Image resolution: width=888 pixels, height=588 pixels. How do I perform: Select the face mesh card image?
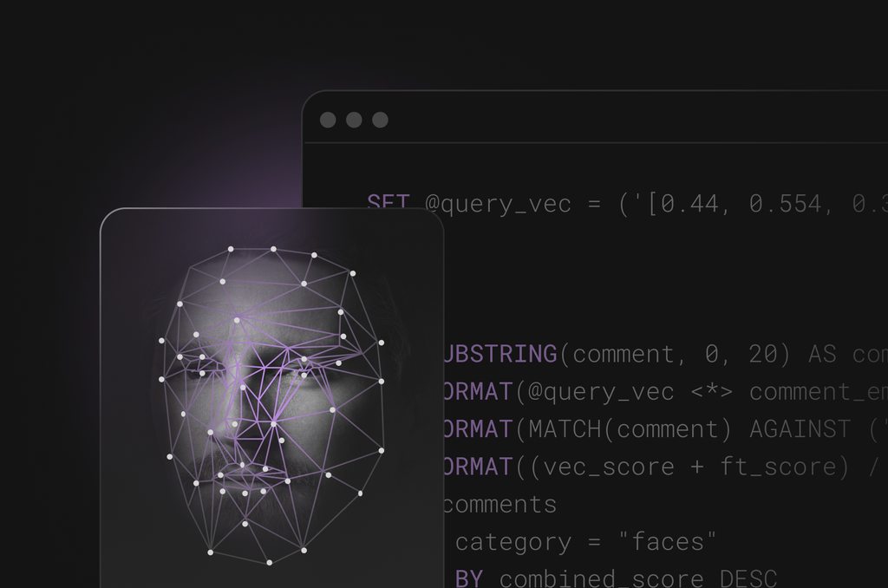[271, 398]
